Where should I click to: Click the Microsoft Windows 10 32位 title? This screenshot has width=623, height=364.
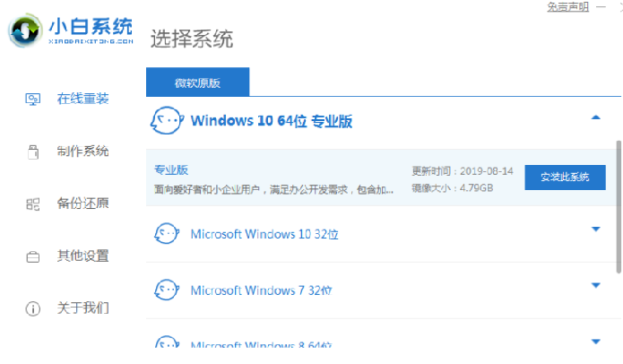tap(264, 234)
